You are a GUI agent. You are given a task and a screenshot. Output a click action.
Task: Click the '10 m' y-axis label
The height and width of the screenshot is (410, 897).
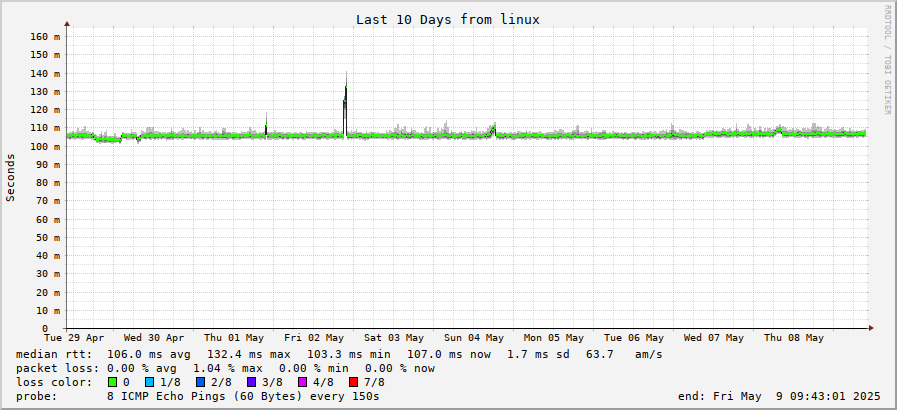click(47, 311)
